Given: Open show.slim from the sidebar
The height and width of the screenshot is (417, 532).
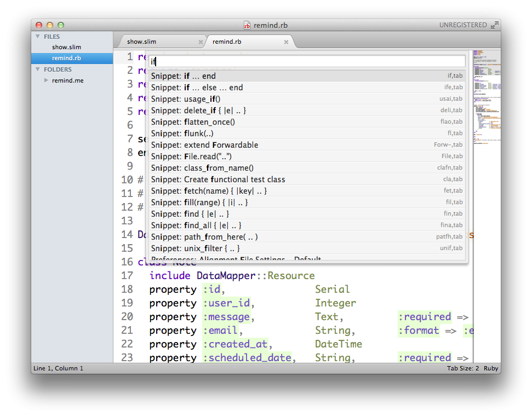Looking at the screenshot, I should pos(66,47).
